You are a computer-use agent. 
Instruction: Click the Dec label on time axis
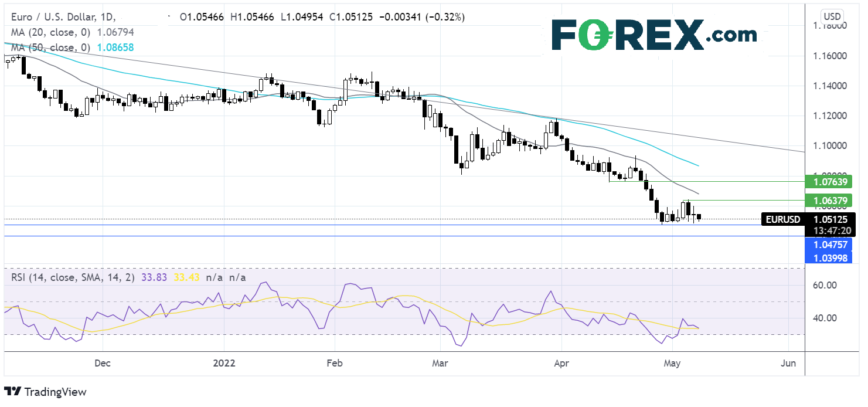click(103, 364)
